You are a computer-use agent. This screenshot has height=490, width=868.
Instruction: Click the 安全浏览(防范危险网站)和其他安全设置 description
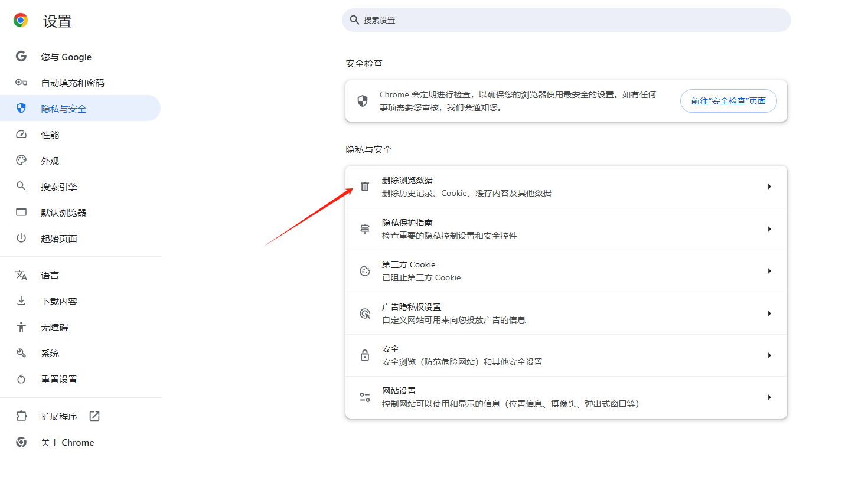462,362
